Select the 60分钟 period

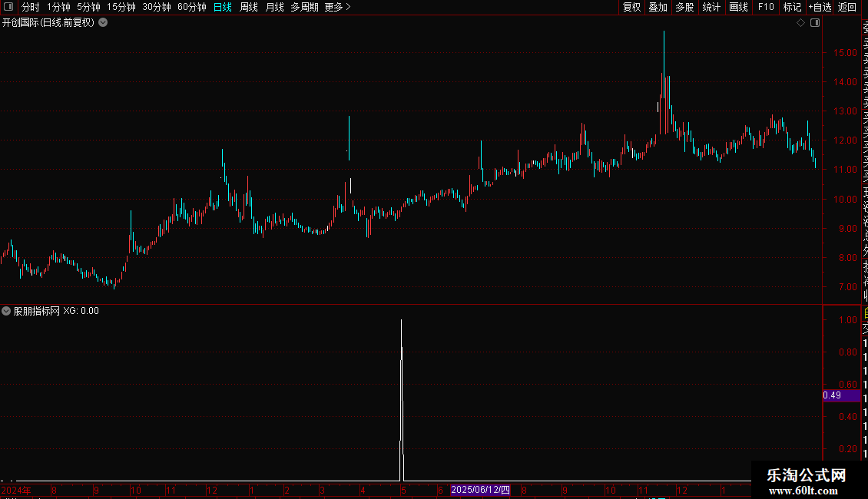(x=192, y=7)
